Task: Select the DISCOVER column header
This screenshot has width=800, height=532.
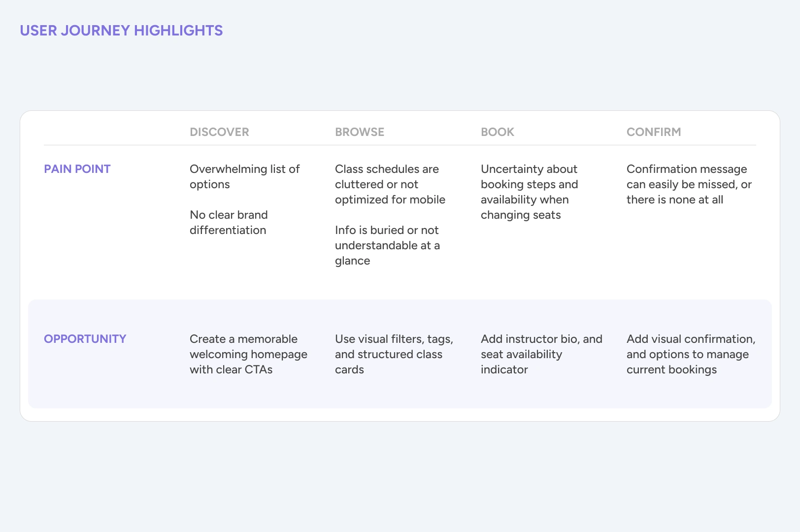Action: [219, 132]
